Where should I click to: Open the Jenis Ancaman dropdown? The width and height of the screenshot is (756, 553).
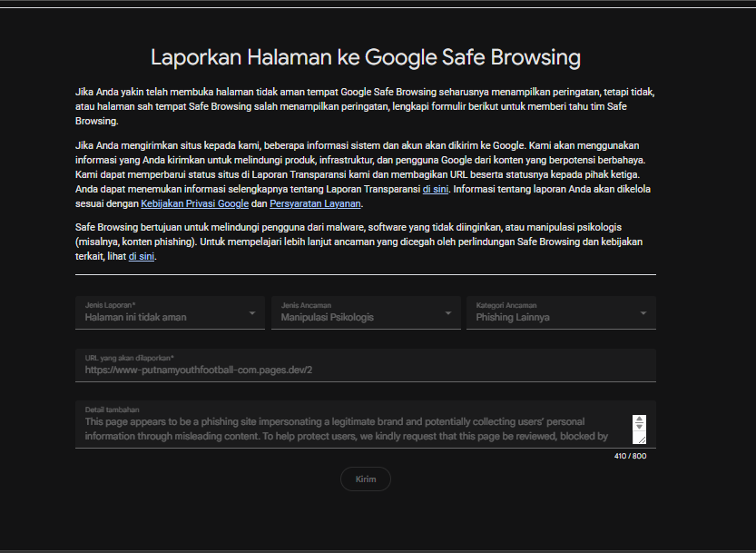pyautogui.click(x=366, y=312)
